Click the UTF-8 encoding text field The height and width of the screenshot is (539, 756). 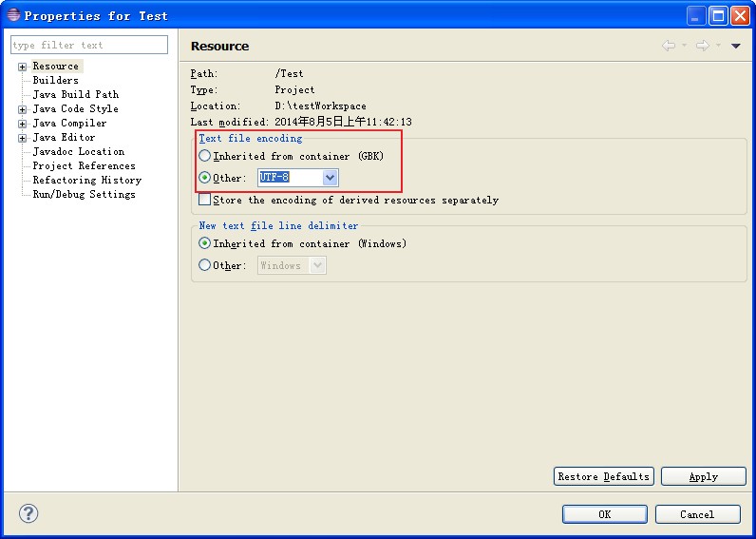point(291,178)
